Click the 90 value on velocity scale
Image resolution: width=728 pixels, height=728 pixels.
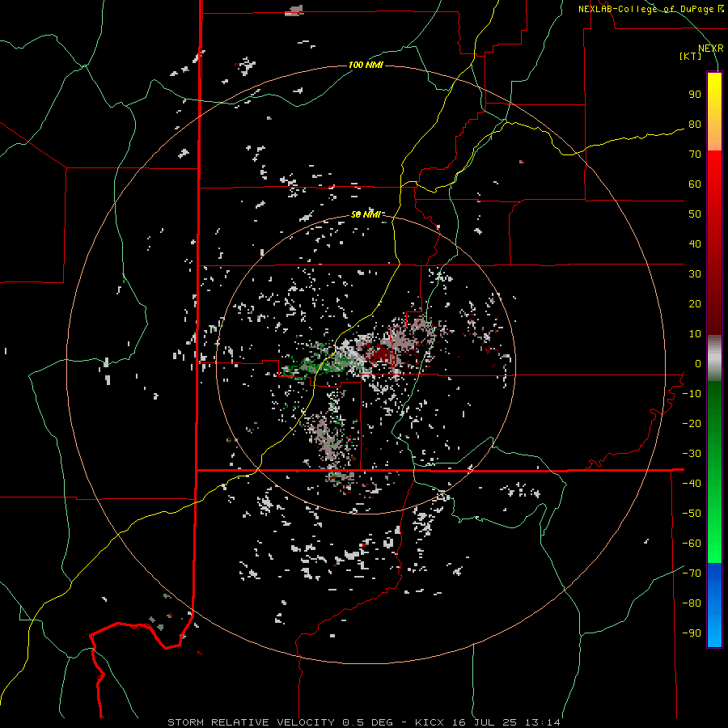pyautogui.click(x=695, y=95)
